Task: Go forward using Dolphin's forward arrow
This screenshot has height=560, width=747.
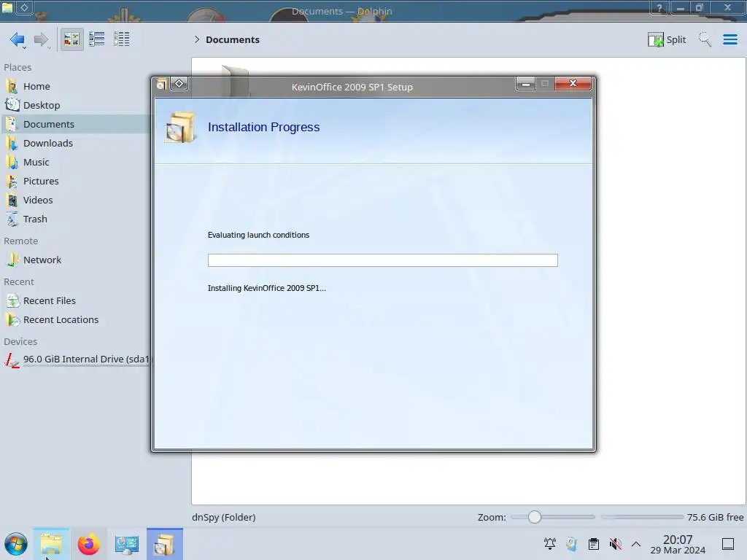Action: click(42, 39)
